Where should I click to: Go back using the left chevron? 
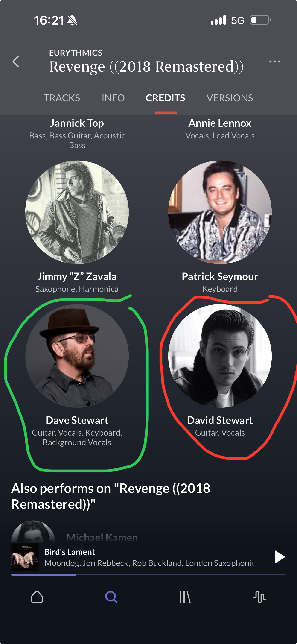16,61
